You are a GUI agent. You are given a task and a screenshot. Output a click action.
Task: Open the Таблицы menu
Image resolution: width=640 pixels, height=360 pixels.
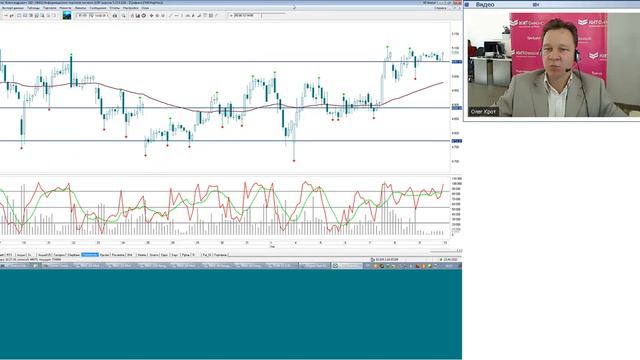point(33,8)
